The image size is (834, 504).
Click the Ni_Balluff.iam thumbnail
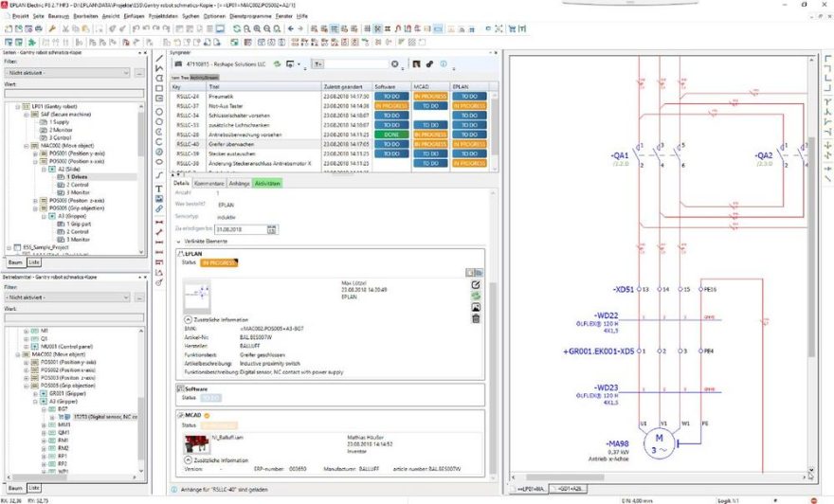coord(197,444)
